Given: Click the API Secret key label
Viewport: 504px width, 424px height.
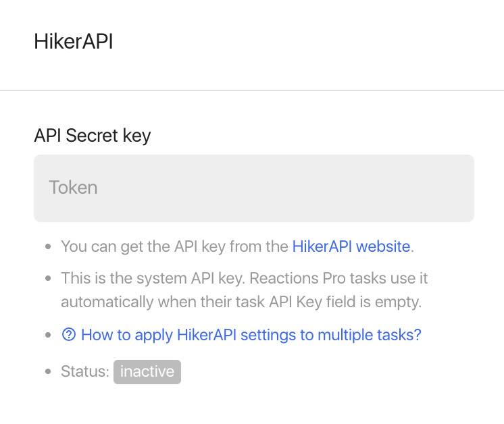Looking at the screenshot, I should [x=93, y=136].
